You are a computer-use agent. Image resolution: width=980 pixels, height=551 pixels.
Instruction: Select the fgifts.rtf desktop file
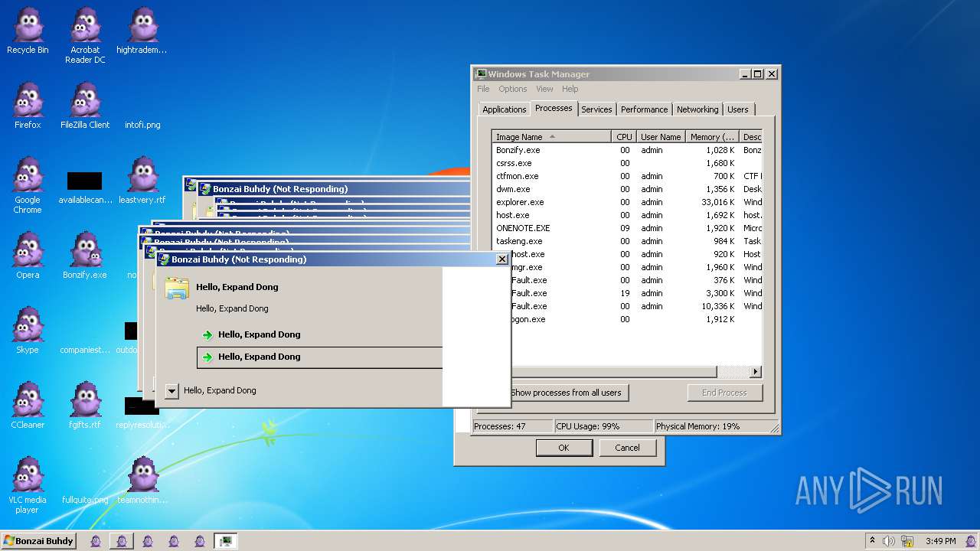[85, 406]
